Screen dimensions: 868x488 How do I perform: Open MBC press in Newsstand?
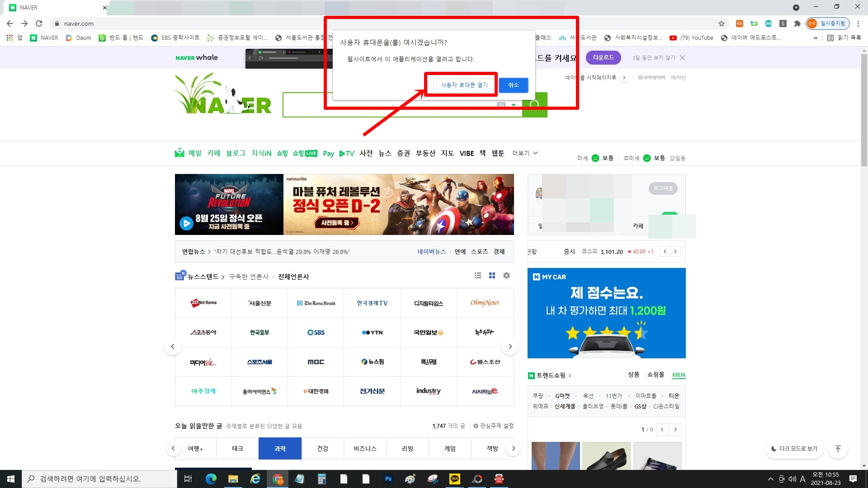(x=316, y=362)
